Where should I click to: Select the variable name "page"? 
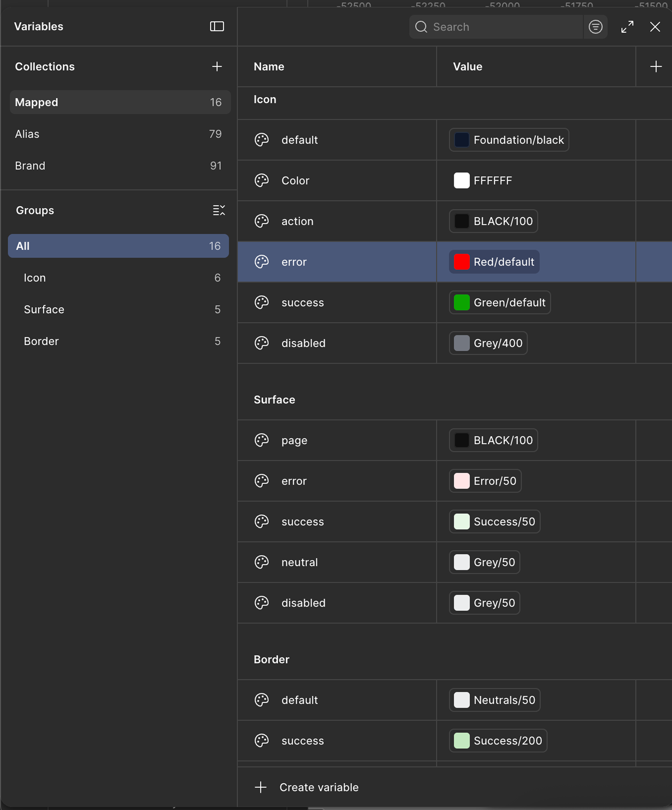pyautogui.click(x=294, y=441)
